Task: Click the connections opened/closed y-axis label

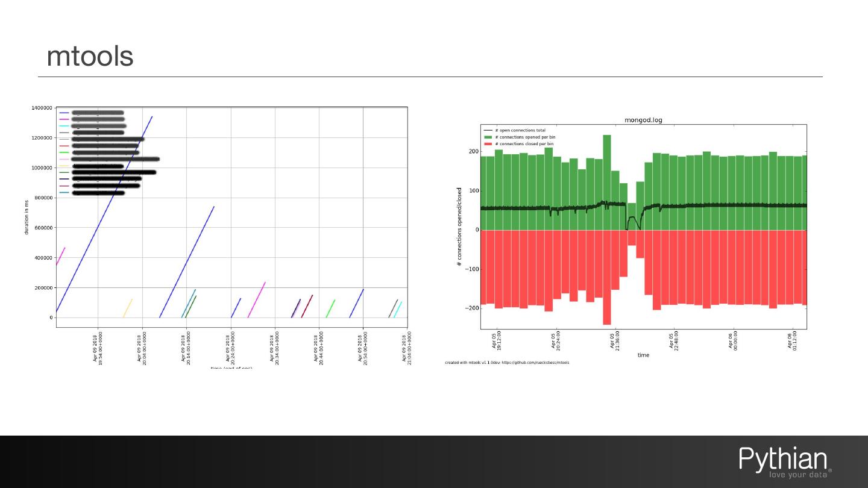Action: point(459,227)
